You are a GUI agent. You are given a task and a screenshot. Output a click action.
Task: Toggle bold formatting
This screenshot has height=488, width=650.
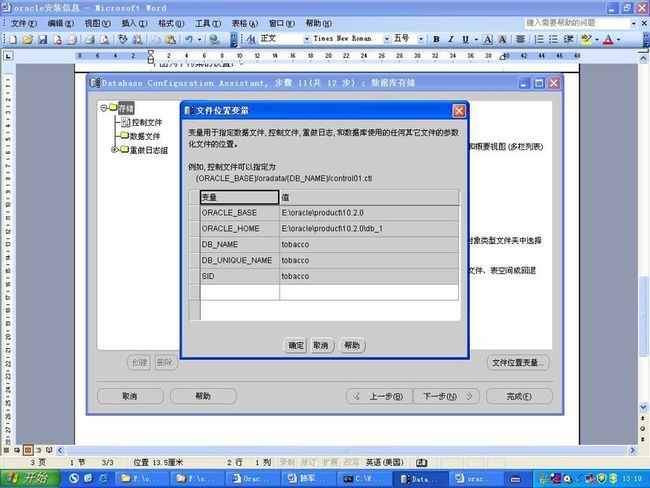436,39
